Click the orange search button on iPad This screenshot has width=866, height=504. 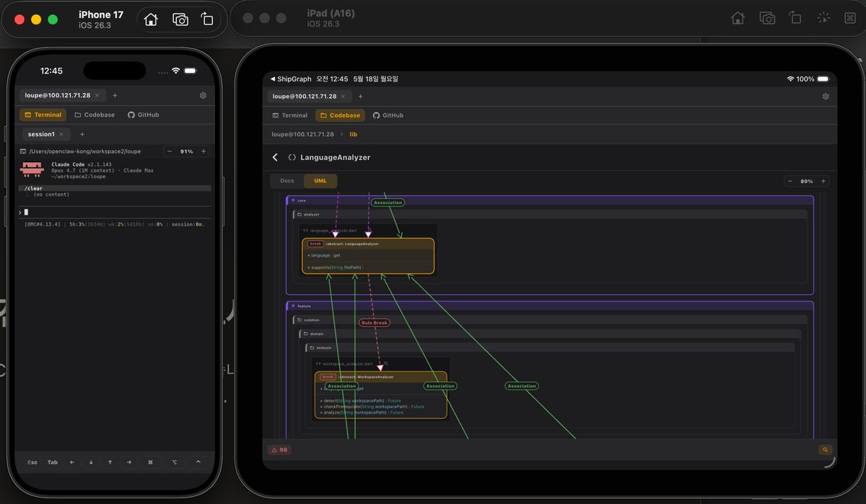[825, 450]
